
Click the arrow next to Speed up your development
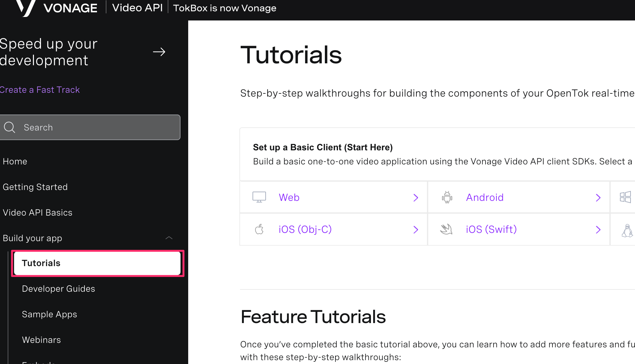pyautogui.click(x=159, y=52)
